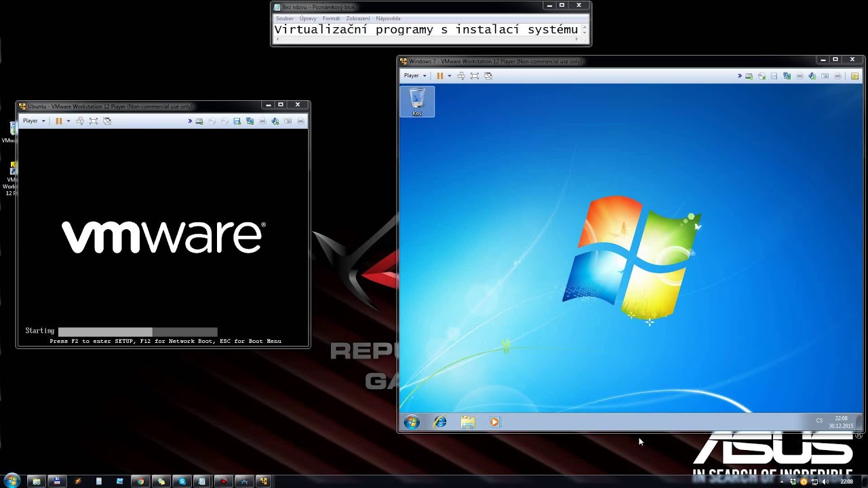Open the Zobrazení menu in the Notepad window
Screen dimensions: 868x488
(358, 18)
